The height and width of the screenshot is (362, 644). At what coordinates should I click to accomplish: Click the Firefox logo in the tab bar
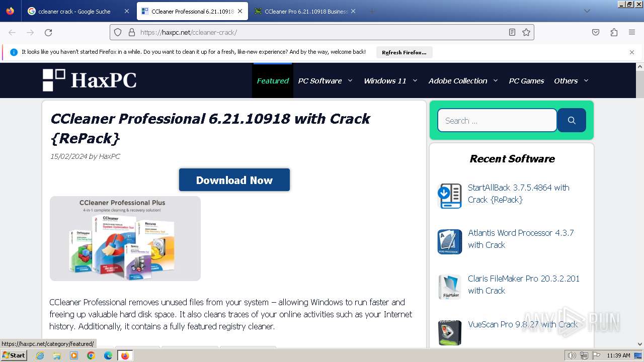(10, 11)
